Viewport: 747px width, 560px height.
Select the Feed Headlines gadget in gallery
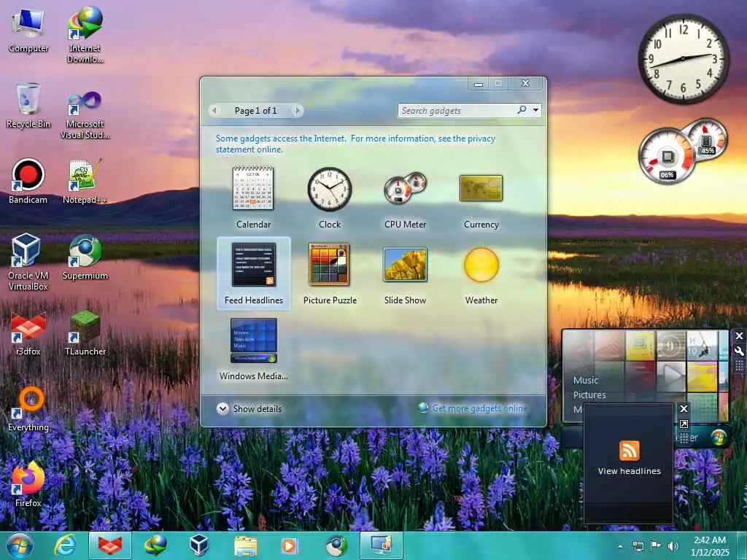(x=253, y=273)
